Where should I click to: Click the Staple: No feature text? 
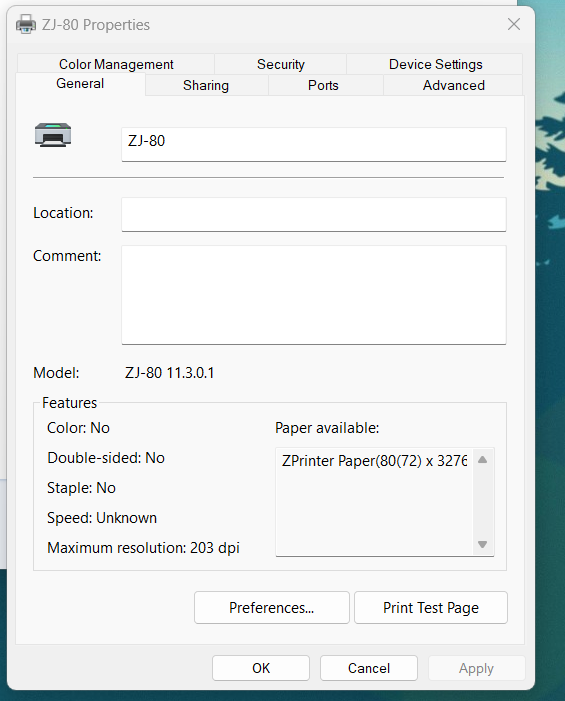pyautogui.click(x=81, y=488)
